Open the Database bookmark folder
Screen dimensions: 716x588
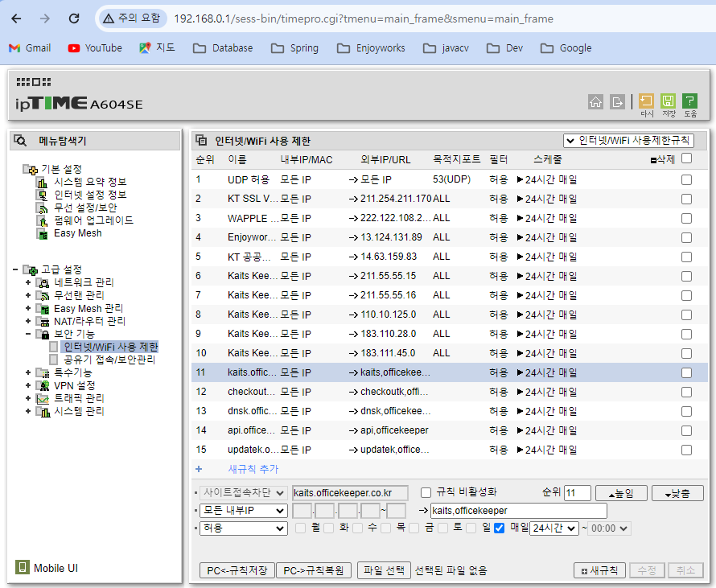223,48
